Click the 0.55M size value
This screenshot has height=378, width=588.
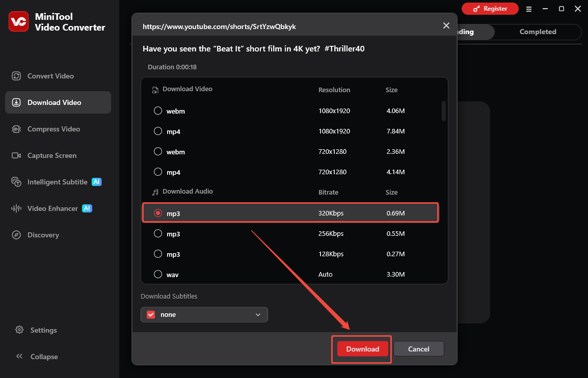click(x=395, y=234)
